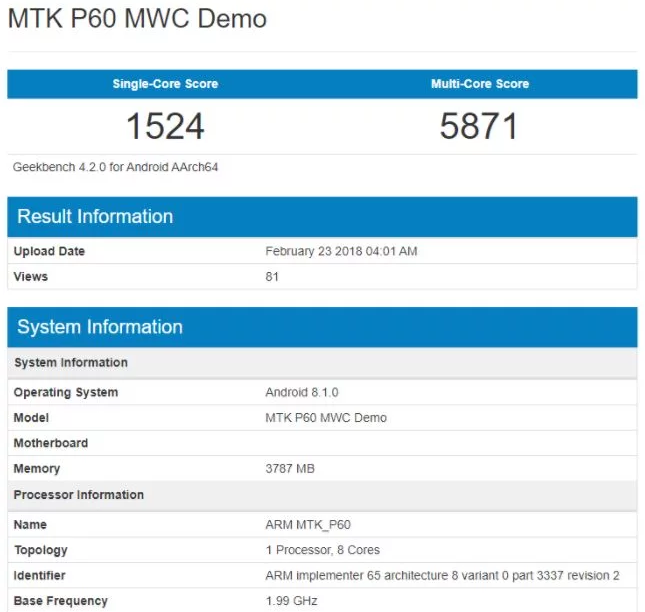The image size is (645, 612).
Task: Select the Model row label
Action: pyautogui.click(x=31, y=418)
